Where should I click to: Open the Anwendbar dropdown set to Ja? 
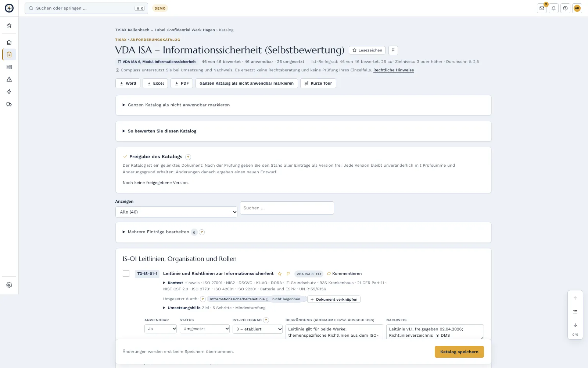pos(161,329)
